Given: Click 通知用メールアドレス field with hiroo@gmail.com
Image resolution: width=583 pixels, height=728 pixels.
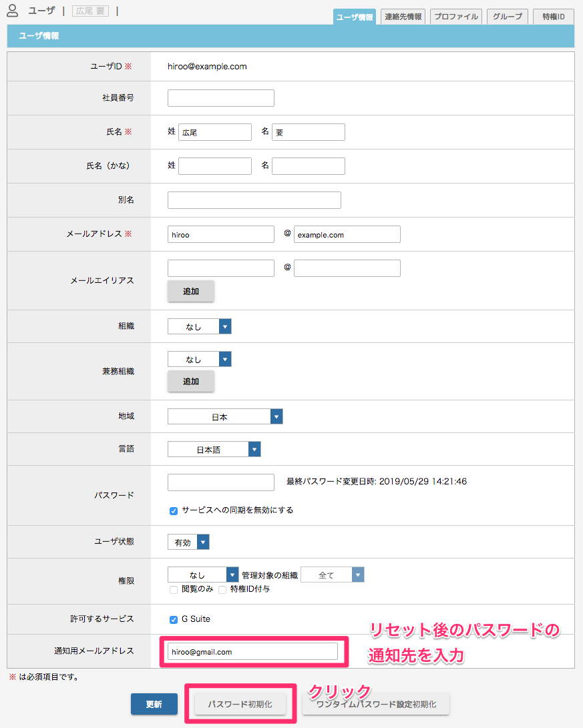Looking at the screenshot, I should click(252, 652).
